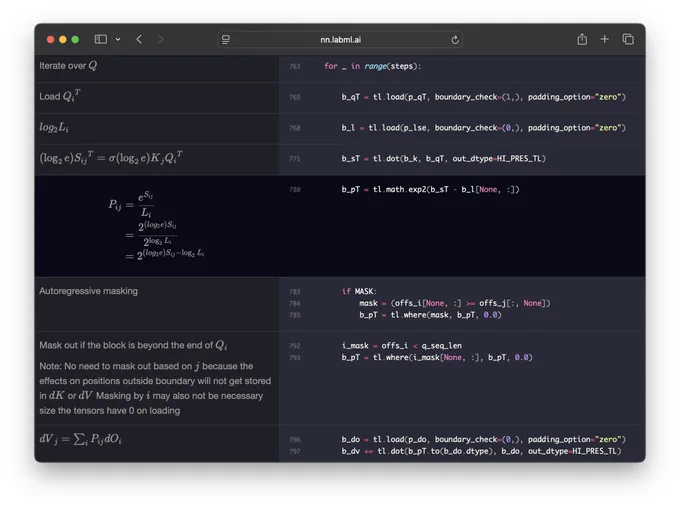Viewport: 680px width, 508px height.
Task: Click the 'if MASK:' code line
Action: (x=359, y=291)
